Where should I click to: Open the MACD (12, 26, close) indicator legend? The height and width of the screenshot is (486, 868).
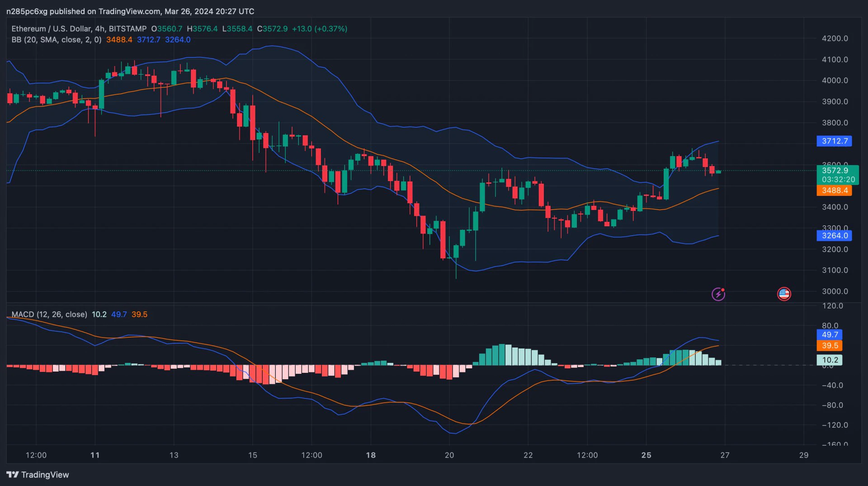pos(49,314)
